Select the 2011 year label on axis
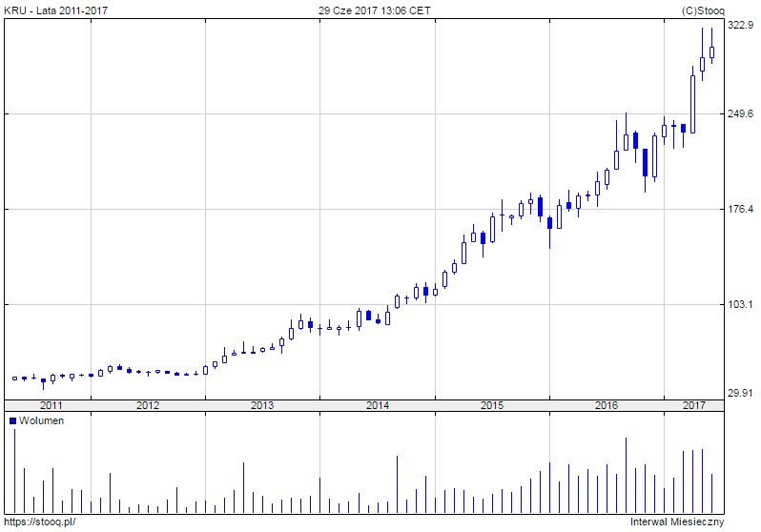The height and width of the screenshot is (532, 761). pos(51,405)
